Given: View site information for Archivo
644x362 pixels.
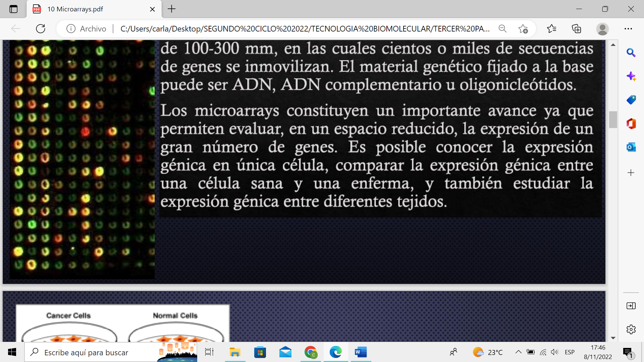Looking at the screenshot, I should (86, 29).
